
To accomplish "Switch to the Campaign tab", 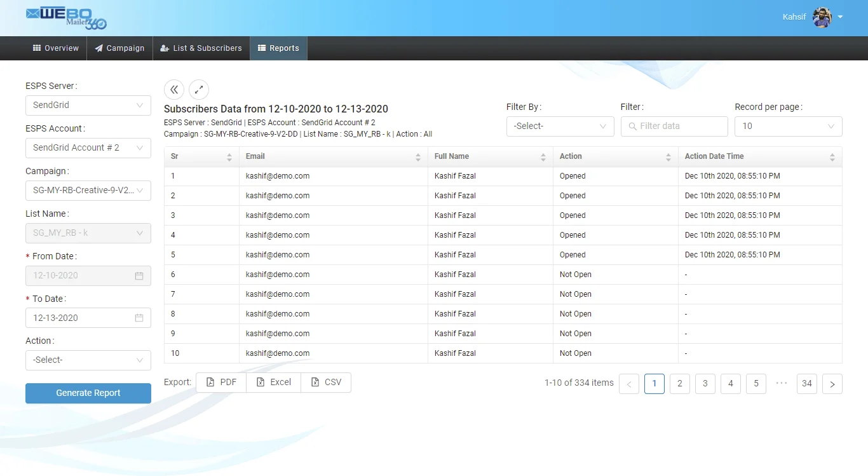I will pyautogui.click(x=119, y=48).
